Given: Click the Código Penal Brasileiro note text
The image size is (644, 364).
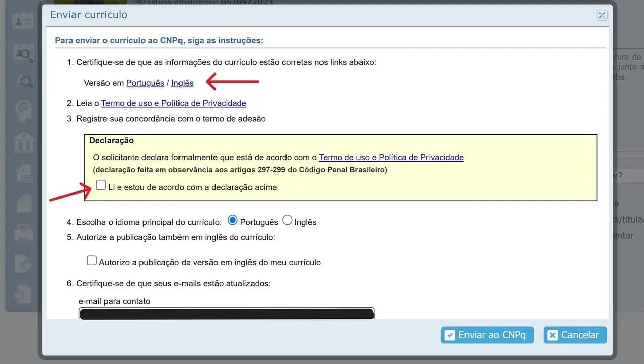Looking at the screenshot, I should [240, 170].
